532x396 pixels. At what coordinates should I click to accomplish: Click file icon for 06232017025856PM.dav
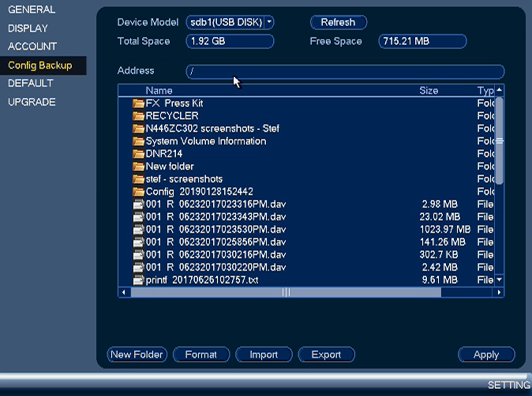point(138,242)
